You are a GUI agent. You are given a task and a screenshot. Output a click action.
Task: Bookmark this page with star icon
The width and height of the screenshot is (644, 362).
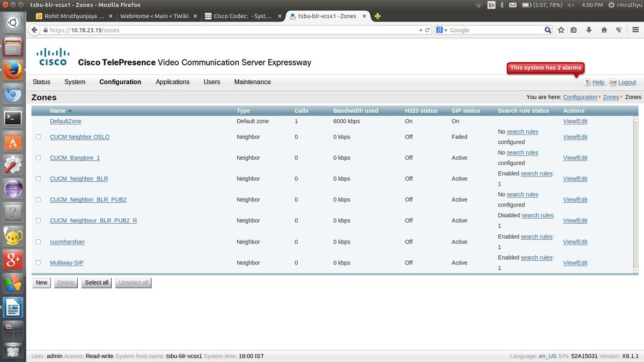point(561,30)
